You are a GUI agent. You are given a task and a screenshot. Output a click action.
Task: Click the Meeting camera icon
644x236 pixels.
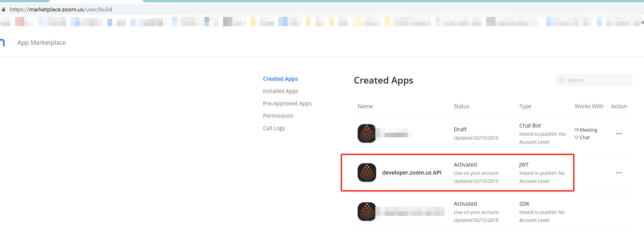[577, 130]
